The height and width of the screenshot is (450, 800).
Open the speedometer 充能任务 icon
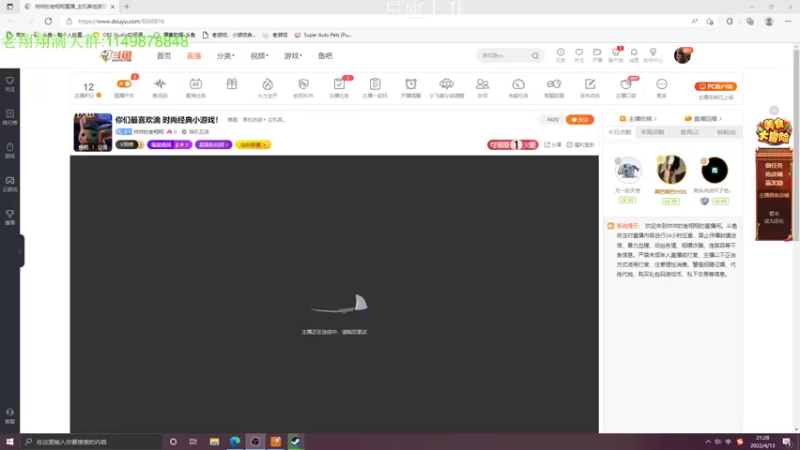(x=518, y=87)
